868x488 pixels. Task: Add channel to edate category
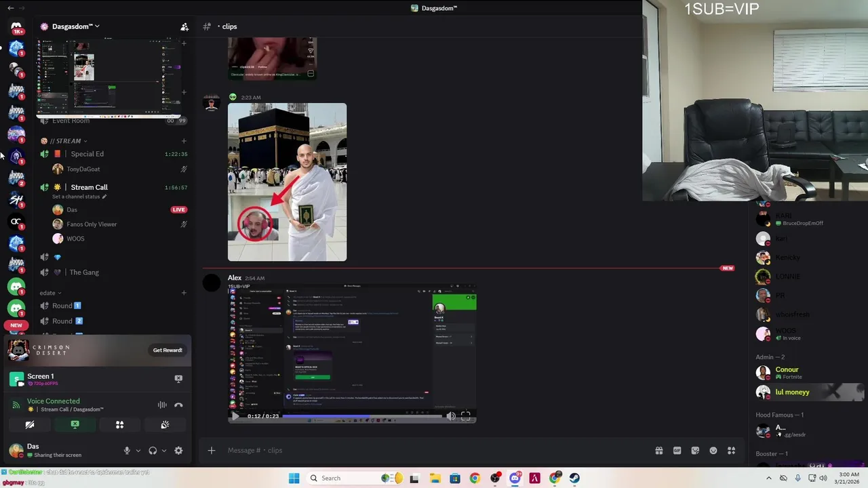[184, 293]
